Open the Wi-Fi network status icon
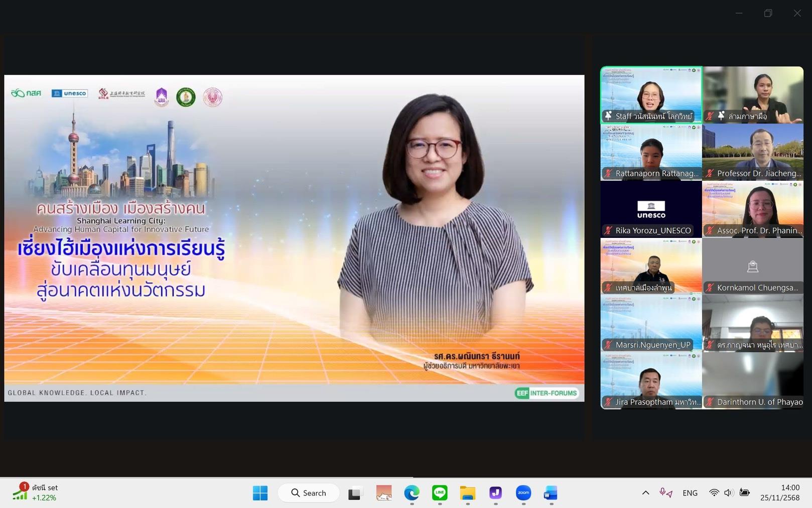 [714, 493]
